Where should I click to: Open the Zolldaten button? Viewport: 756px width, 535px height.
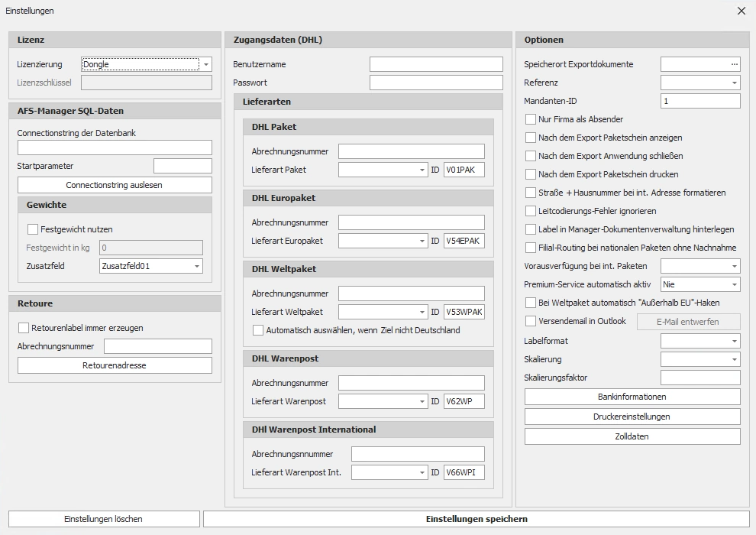tap(632, 436)
